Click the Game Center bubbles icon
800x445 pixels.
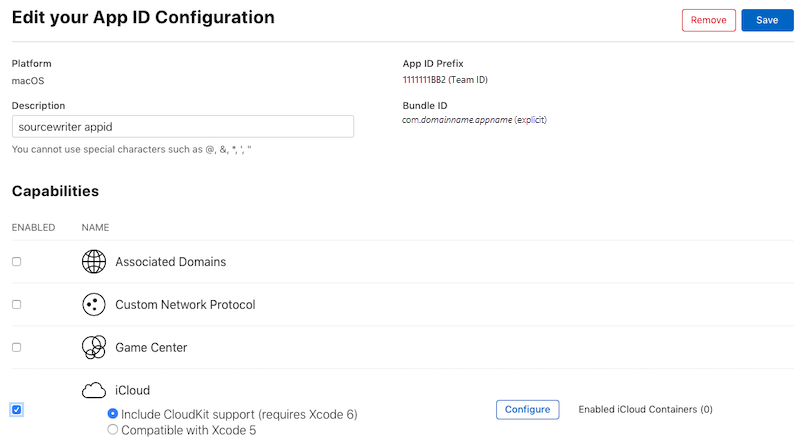pyautogui.click(x=94, y=348)
